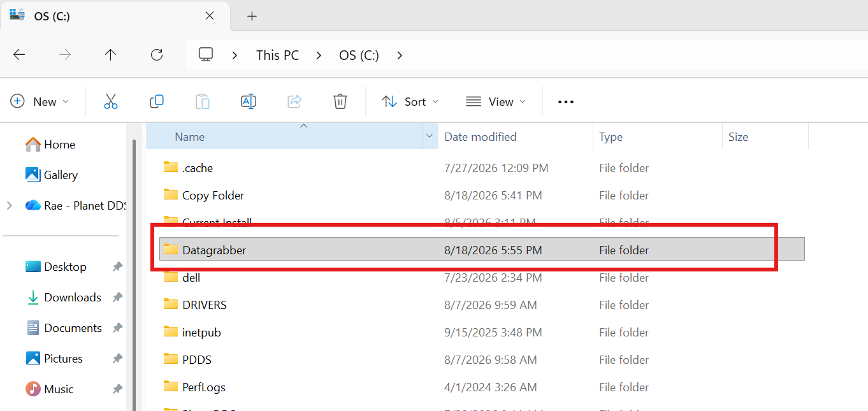Unpin Music using its pin icon

point(117,389)
